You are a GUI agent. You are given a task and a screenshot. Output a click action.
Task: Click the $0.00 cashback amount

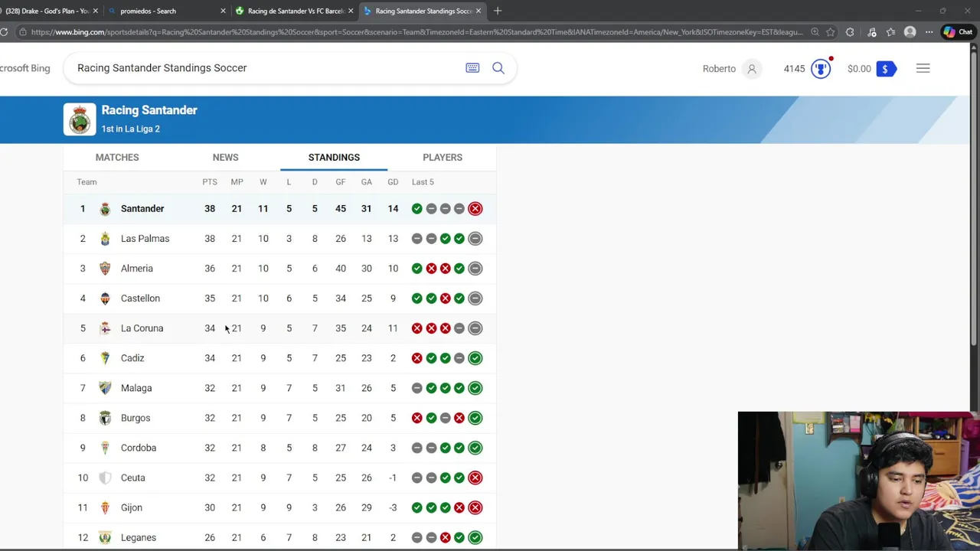point(859,69)
